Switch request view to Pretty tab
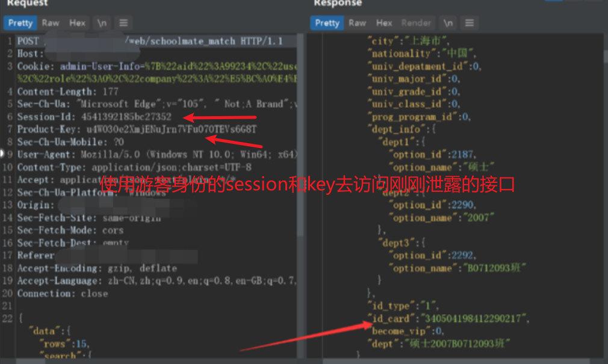Image resolution: width=608 pixels, height=364 pixels. click(x=20, y=23)
